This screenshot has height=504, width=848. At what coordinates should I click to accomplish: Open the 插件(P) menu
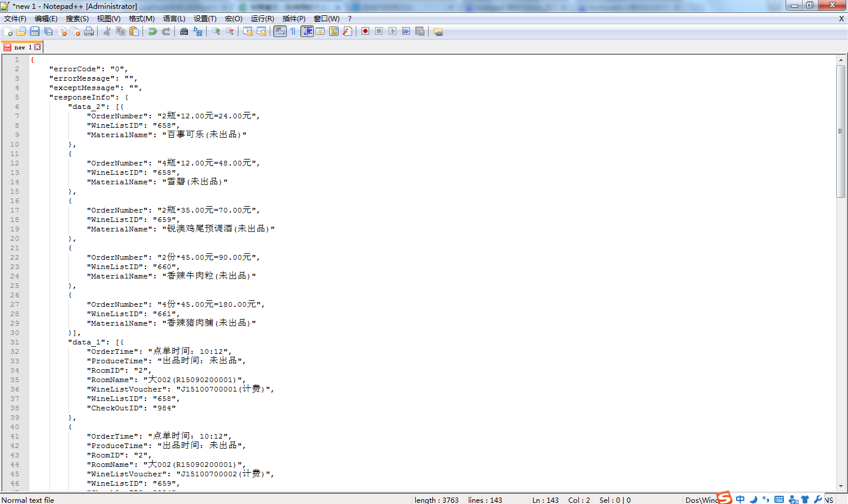[x=294, y=19]
